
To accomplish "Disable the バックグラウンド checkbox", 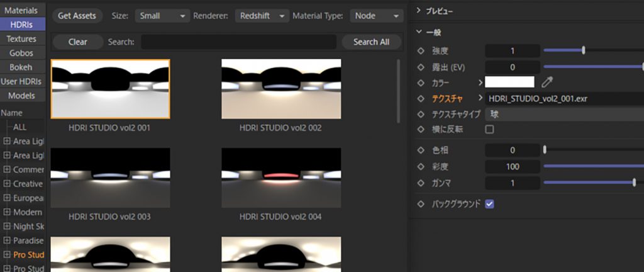I will pos(489,204).
